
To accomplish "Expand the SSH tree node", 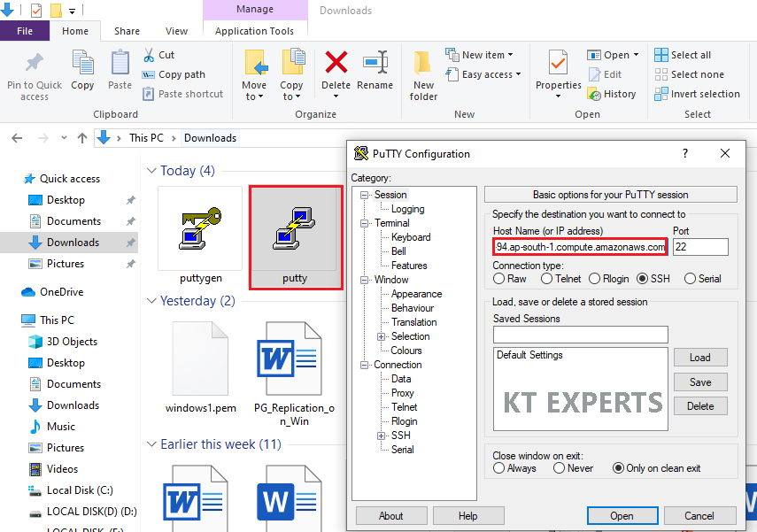I will click(381, 436).
